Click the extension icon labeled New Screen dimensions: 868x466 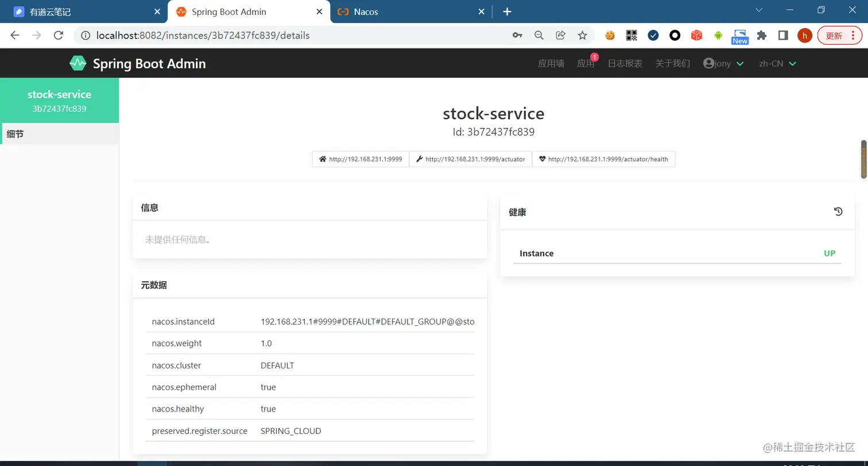(740, 37)
